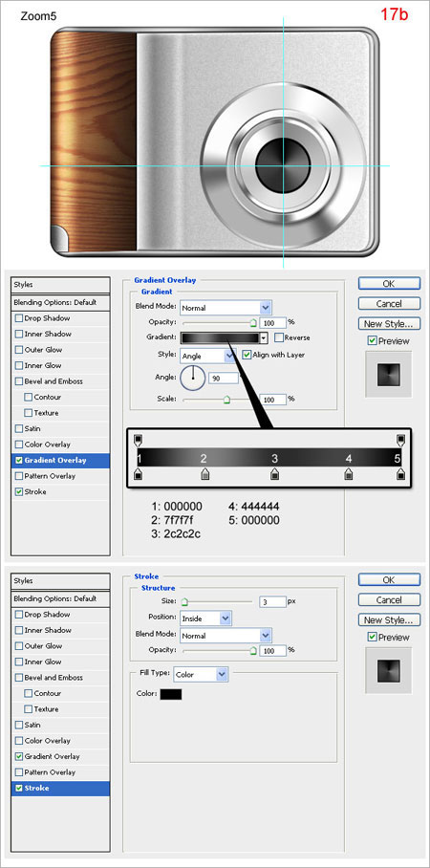The width and height of the screenshot is (430, 868).
Task: Toggle the Reverse gradient checkbox
Action: tap(278, 337)
